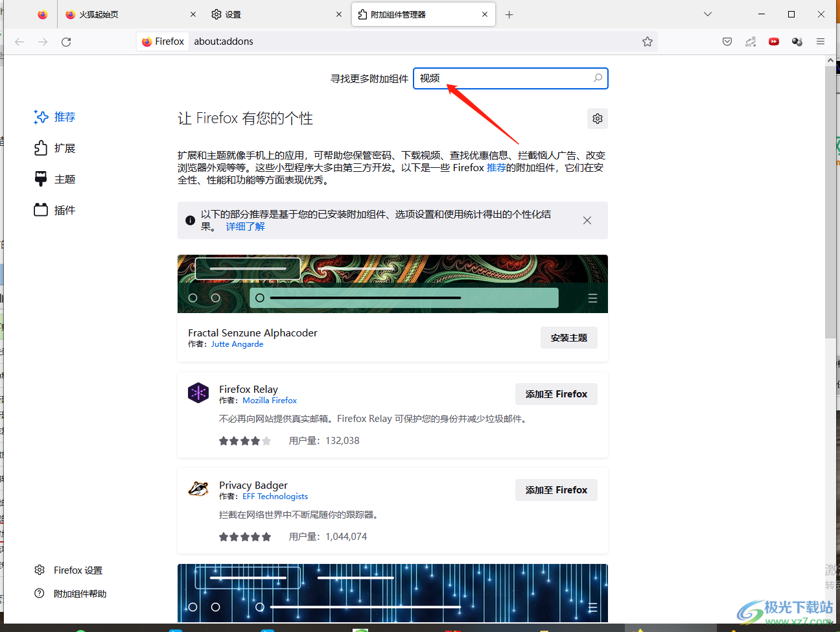
Task: Open Firefox 设置 from sidebar bottom
Action: pyautogui.click(x=69, y=570)
